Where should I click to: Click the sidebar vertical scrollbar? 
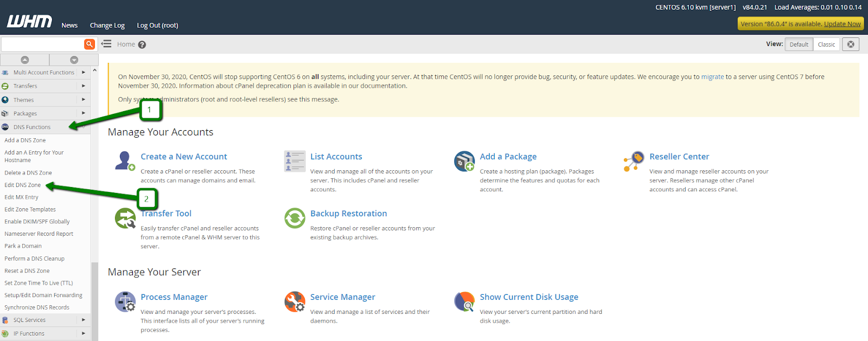pyautogui.click(x=95, y=301)
